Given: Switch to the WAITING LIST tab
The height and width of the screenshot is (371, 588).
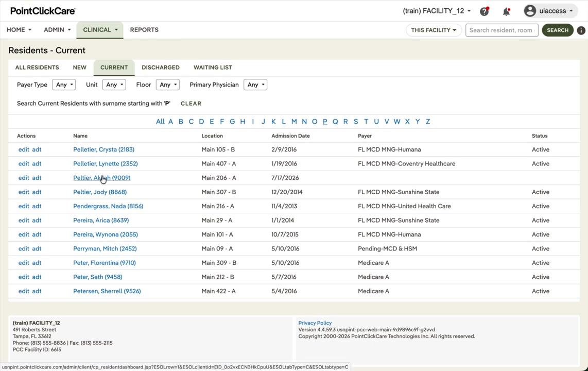Looking at the screenshot, I should [213, 68].
